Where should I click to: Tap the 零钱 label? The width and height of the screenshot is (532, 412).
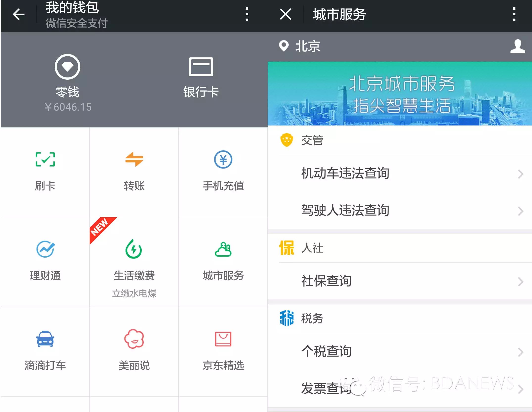tap(68, 92)
